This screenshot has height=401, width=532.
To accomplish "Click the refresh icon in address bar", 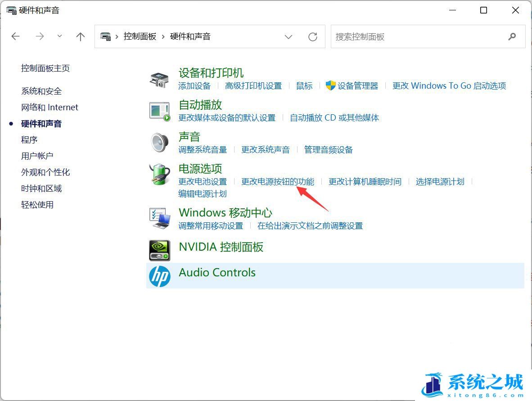I will coord(313,36).
